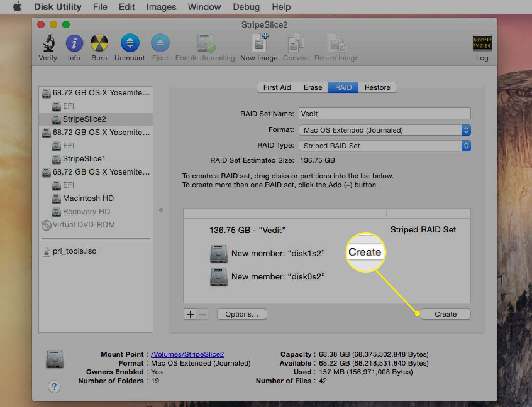
Task: Click the minus remove button
Action: pos(202,314)
